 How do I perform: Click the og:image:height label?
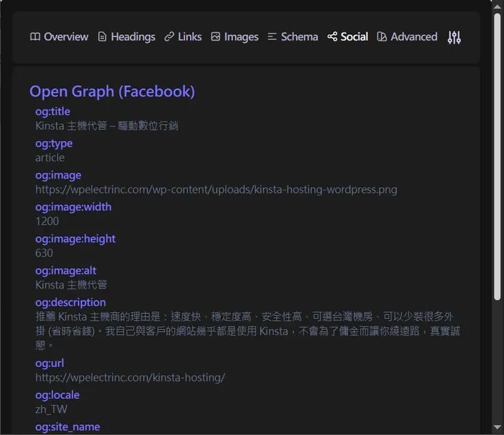click(75, 239)
